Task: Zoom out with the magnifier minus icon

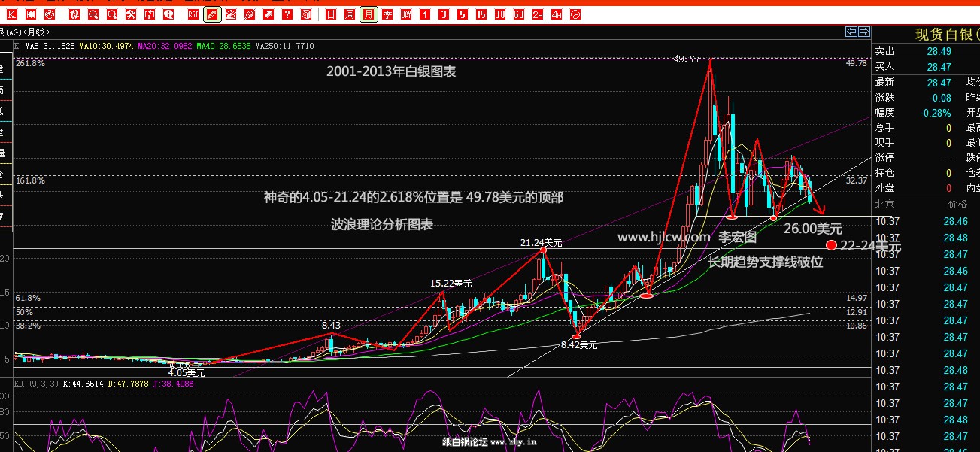Action: (x=112, y=14)
